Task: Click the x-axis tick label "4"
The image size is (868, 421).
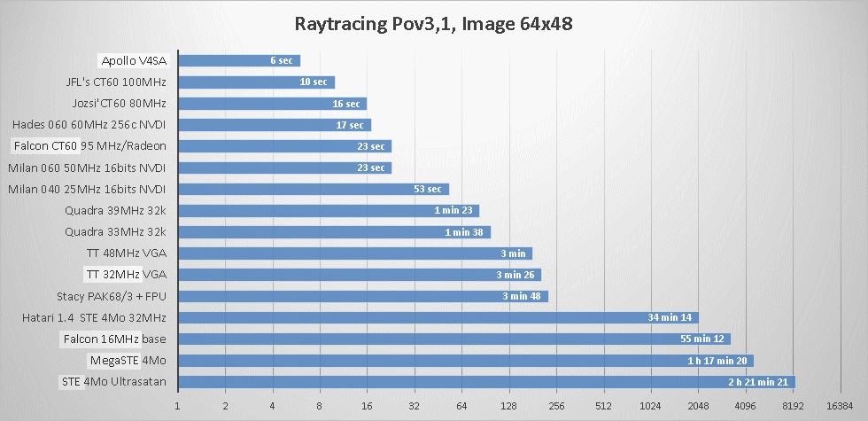Action: [x=273, y=406]
